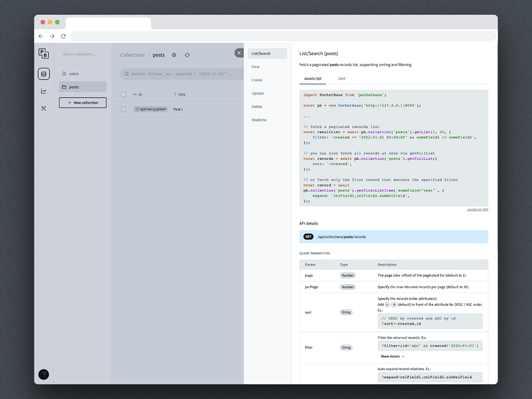Switch to JavaScript code tab
The width and height of the screenshot is (532, 399).
coord(313,78)
